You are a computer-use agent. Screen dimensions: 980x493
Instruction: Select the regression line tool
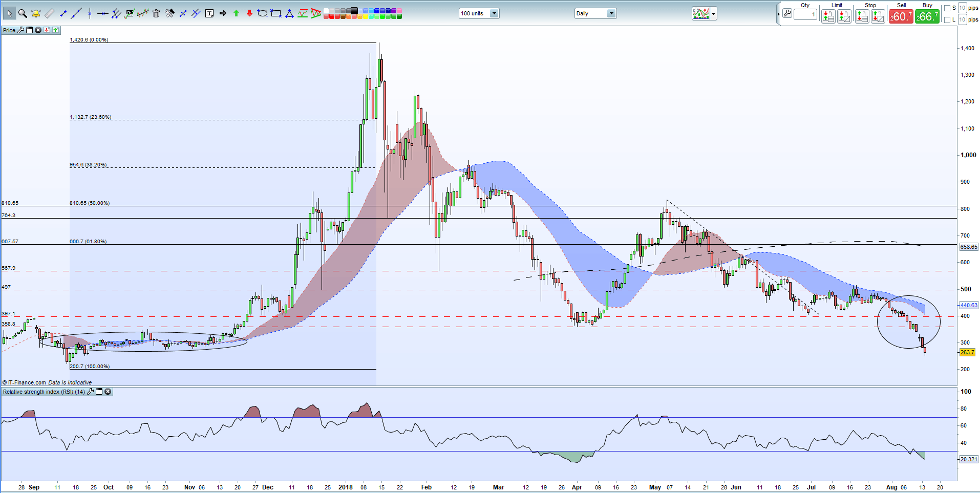[143, 13]
